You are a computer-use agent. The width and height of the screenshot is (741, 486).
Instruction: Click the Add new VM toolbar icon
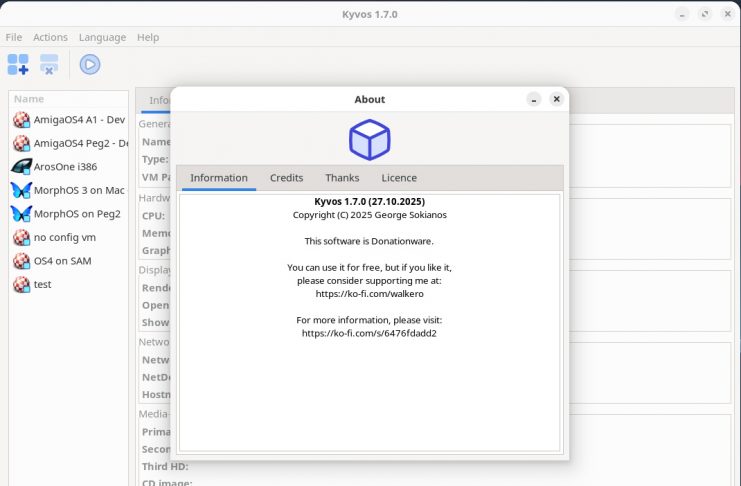[18, 64]
